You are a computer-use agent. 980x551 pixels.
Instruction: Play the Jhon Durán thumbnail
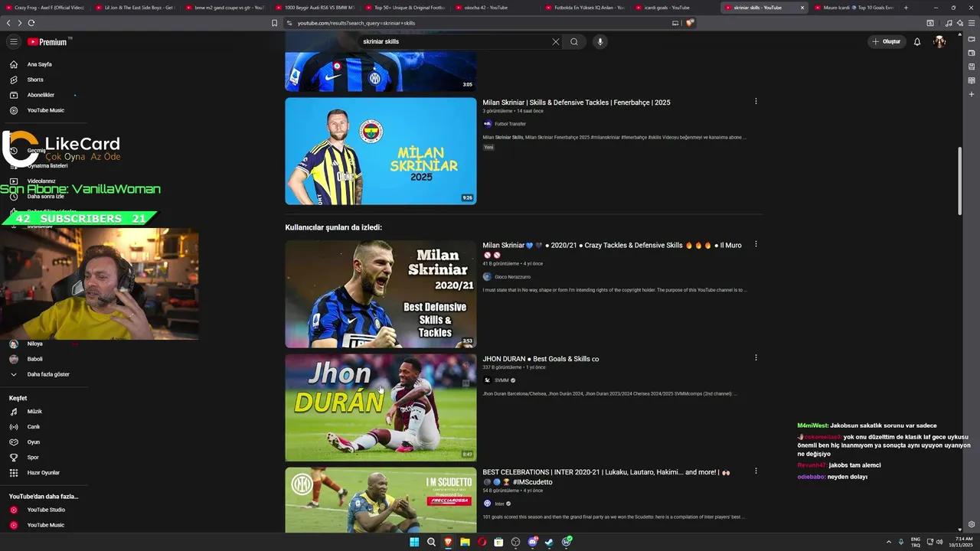(381, 408)
